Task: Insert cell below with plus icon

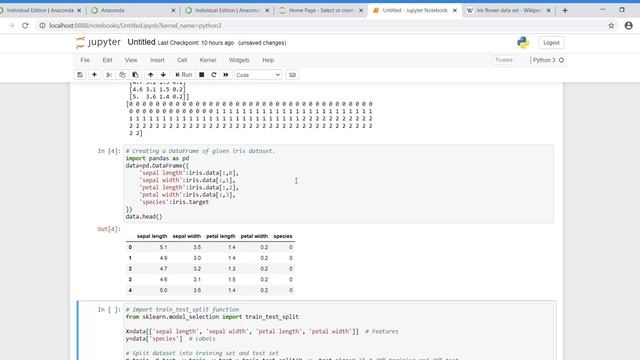Action: click(x=94, y=75)
